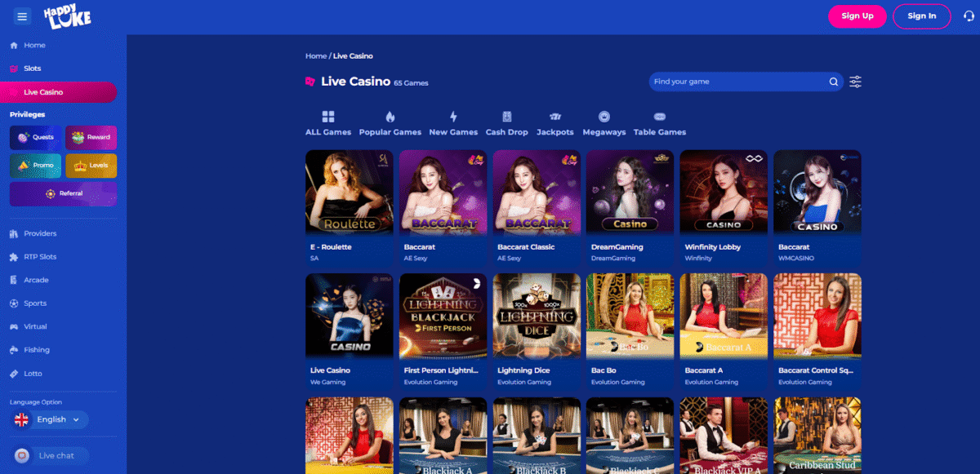Open the Baccarat A game thumbnail
The width and height of the screenshot is (980, 474).
724,316
